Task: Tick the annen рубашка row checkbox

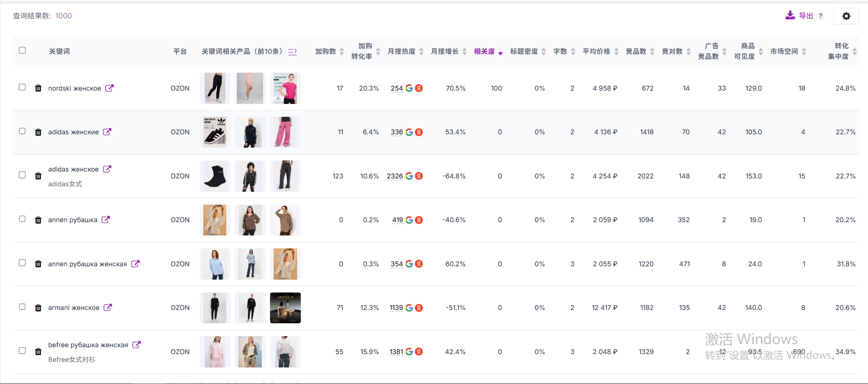Action: point(22,219)
